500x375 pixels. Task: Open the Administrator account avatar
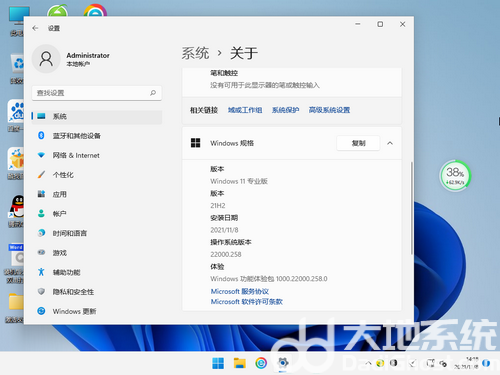46,59
